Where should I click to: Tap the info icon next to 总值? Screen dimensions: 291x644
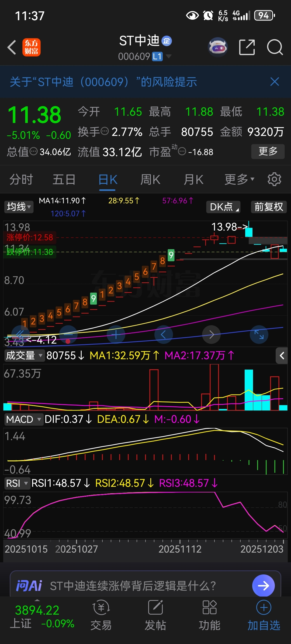34,151
